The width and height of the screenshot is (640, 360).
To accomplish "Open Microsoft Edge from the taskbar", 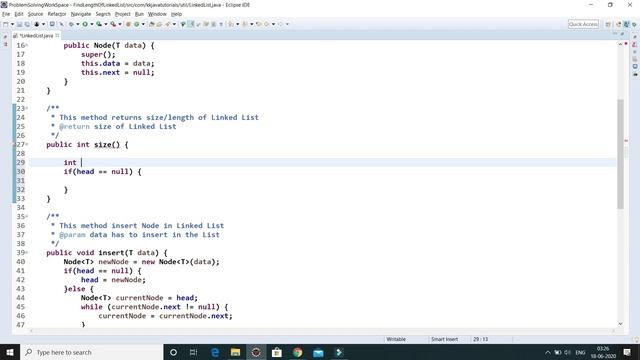I will click(x=215, y=352).
